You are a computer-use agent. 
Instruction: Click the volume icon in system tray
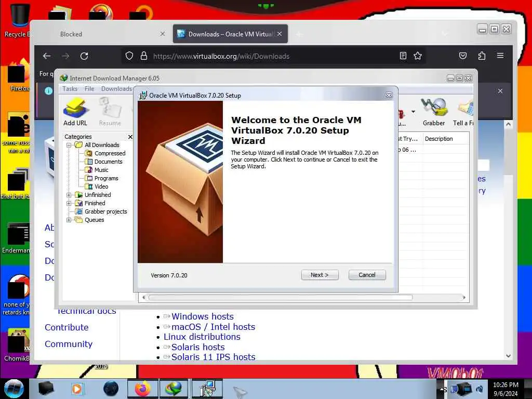point(480,389)
